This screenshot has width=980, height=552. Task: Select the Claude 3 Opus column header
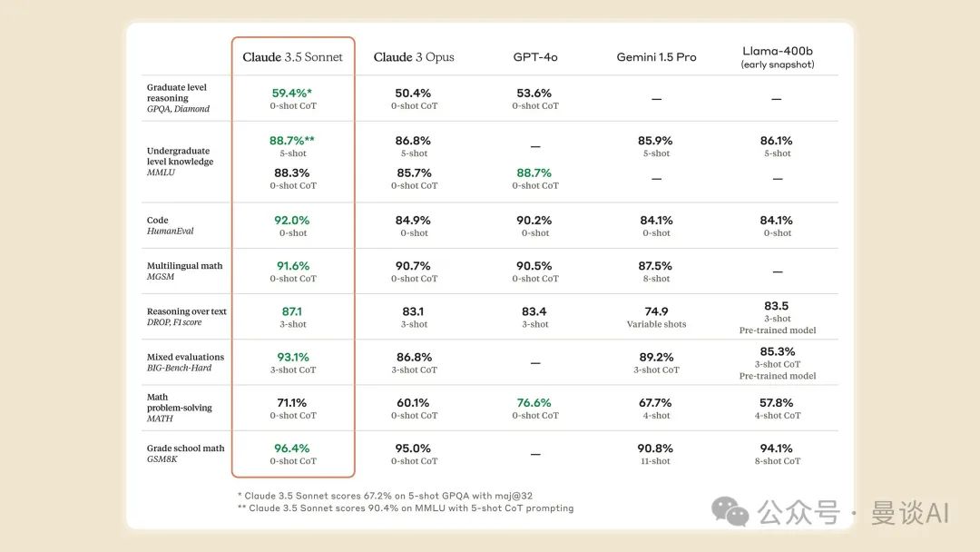click(414, 57)
